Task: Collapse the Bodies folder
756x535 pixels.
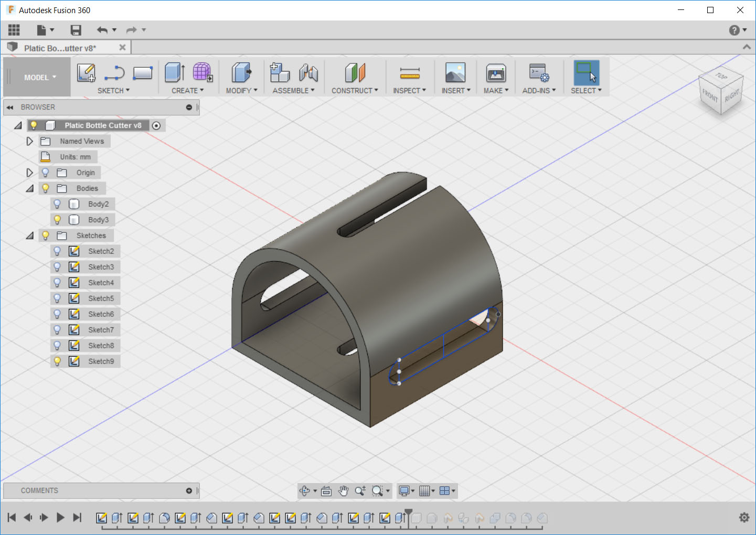Action: click(x=29, y=188)
